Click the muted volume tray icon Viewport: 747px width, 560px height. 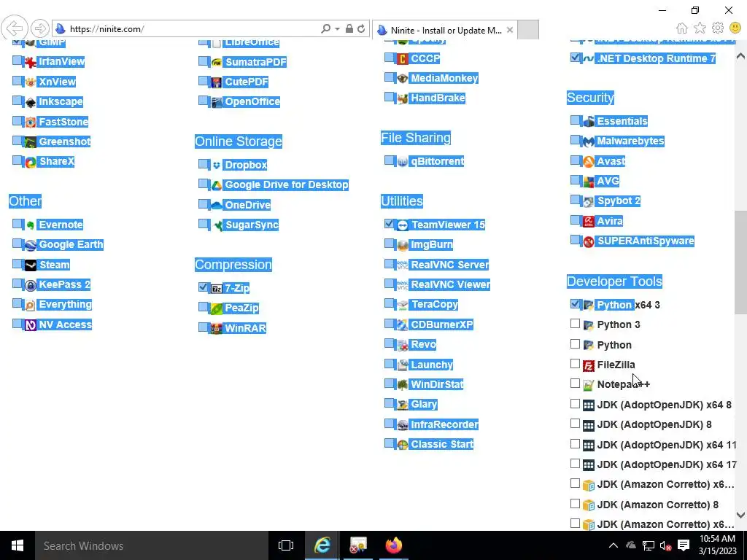point(665,545)
